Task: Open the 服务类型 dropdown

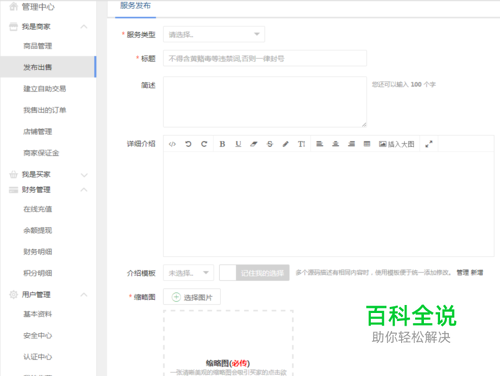Action: [214, 34]
